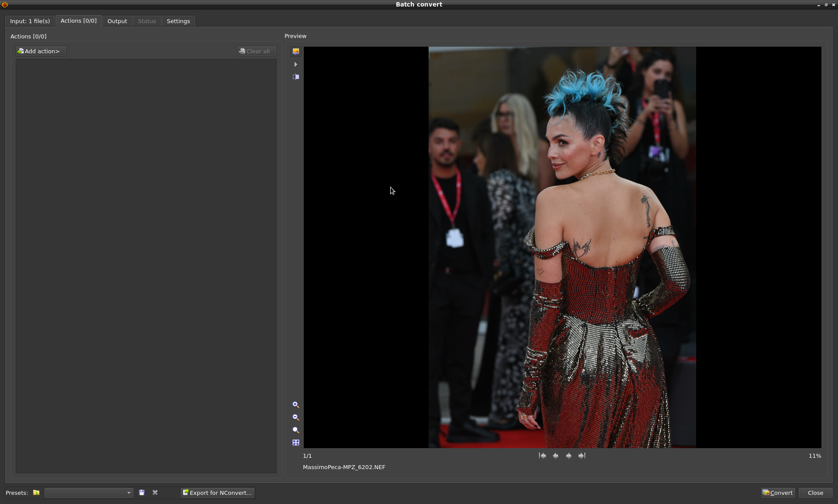Delete the preset with X icon
The image size is (838, 504).
point(155,493)
